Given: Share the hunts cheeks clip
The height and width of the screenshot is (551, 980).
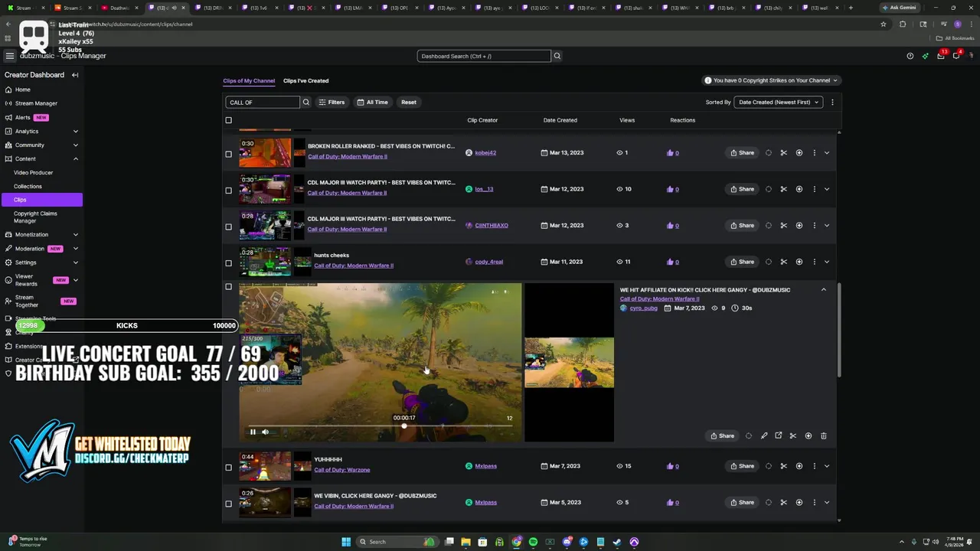Looking at the screenshot, I should tap(742, 262).
